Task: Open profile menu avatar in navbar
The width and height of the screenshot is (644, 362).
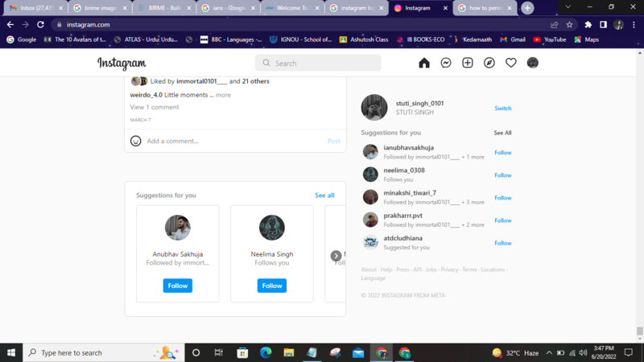Action: point(533,63)
